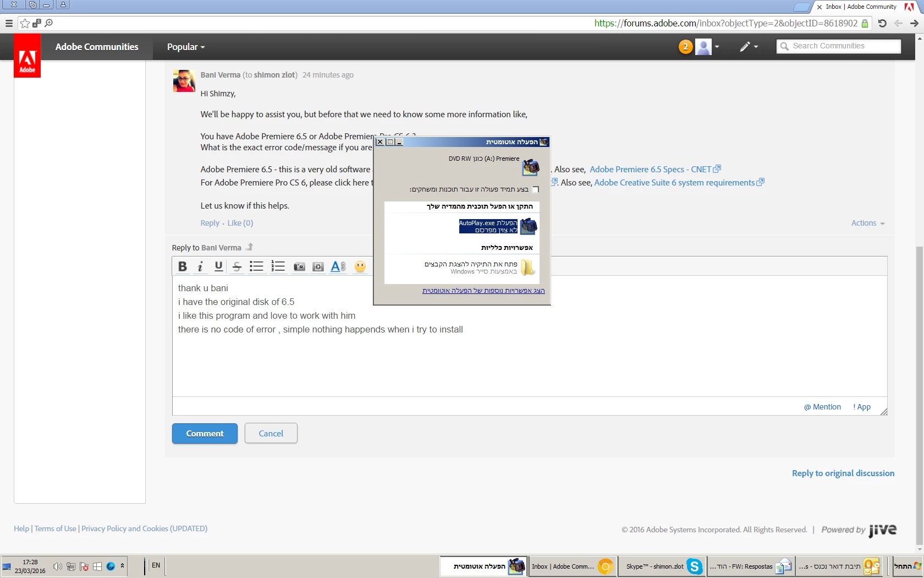This screenshot has width=924, height=578.
Task: Click the taskbar clock showing 17:28
Action: (30, 566)
